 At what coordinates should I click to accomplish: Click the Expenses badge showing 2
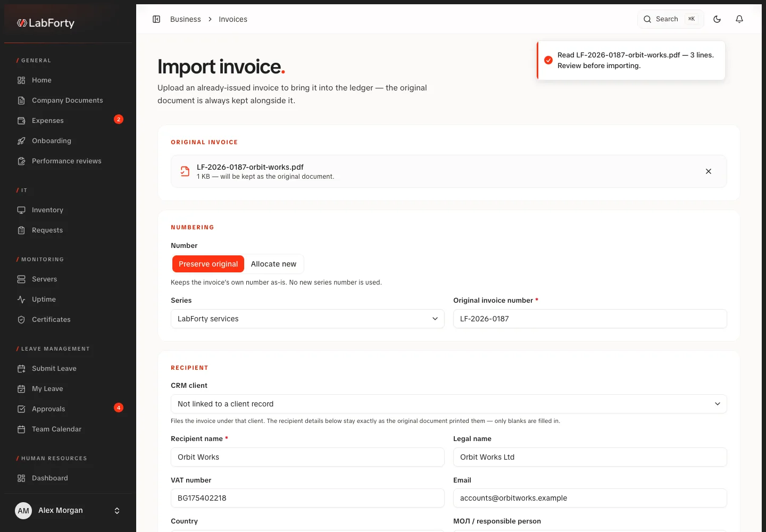pyautogui.click(x=119, y=119)
